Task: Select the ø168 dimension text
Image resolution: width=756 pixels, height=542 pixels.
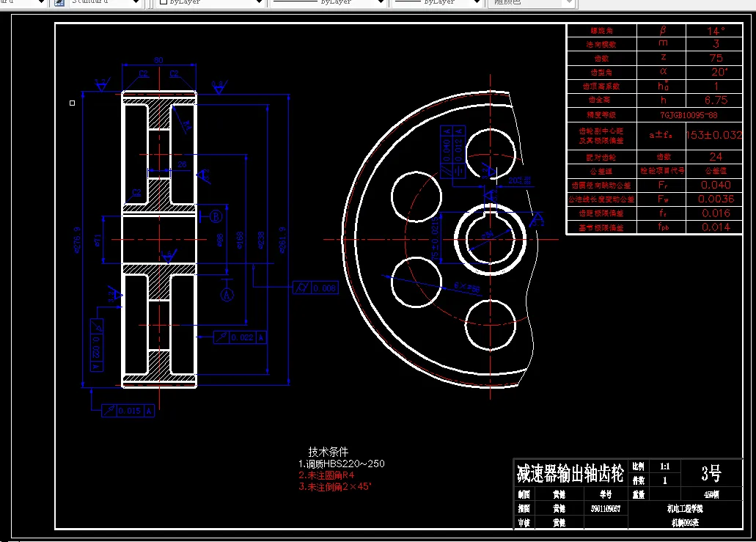Action: point(240,240)
